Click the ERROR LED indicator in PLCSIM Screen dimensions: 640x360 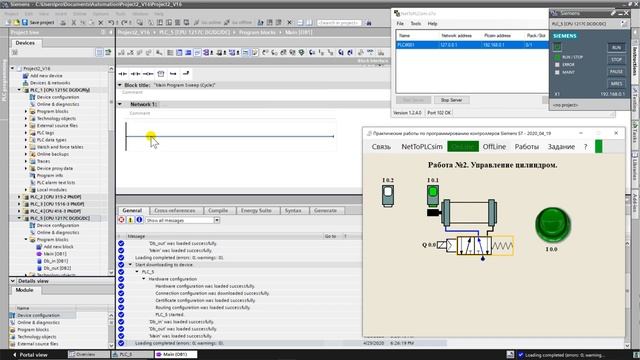click(557, 64)
